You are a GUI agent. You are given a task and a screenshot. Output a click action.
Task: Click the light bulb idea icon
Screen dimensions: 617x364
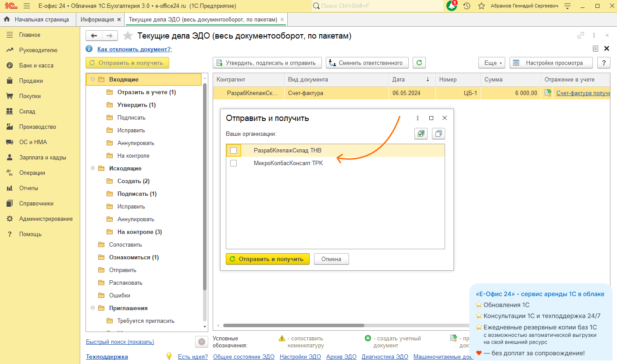(169, 356)
